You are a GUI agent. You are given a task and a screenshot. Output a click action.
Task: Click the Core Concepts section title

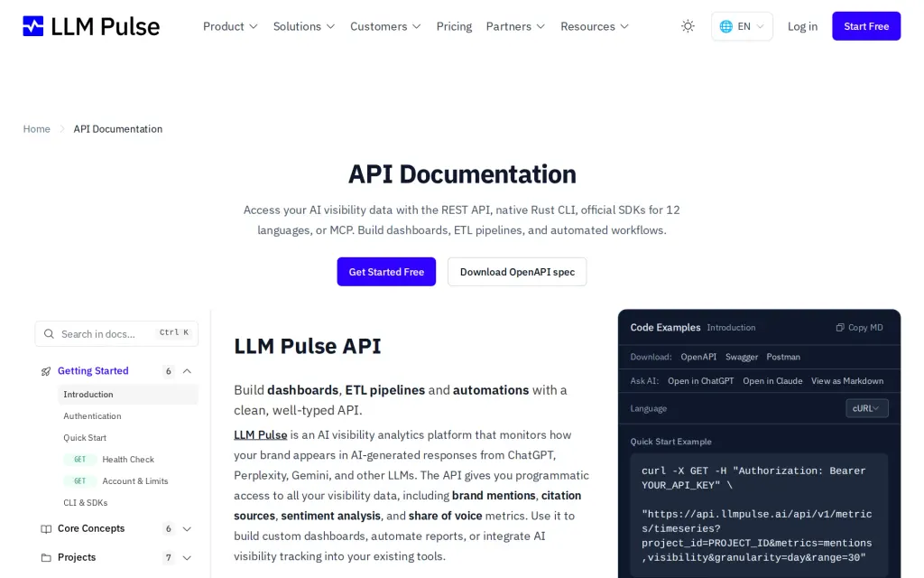coord(91,528)
